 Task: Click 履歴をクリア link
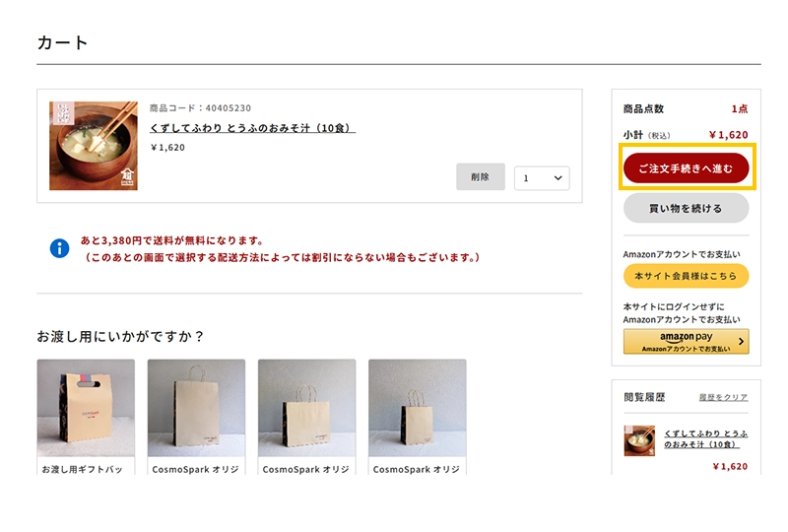723,397
